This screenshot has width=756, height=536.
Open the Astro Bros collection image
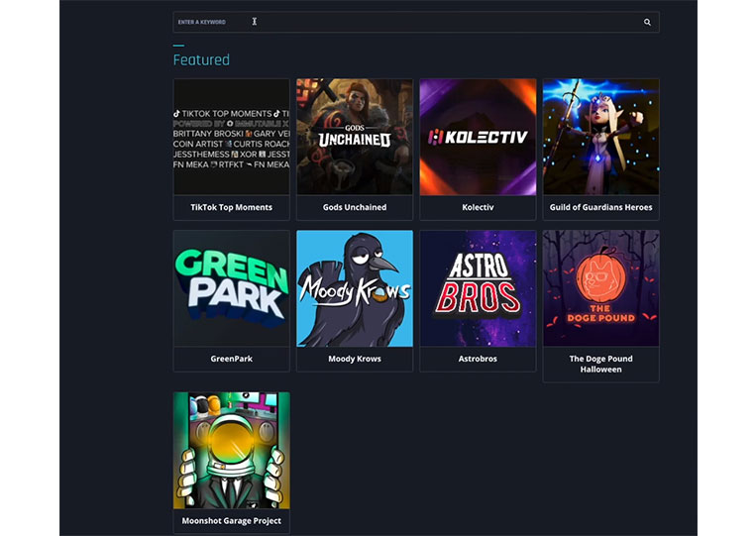478,288
